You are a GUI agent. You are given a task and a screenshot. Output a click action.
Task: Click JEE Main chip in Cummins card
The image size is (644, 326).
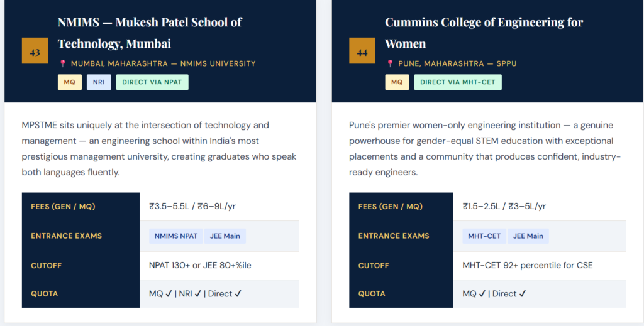click(528, 236)
